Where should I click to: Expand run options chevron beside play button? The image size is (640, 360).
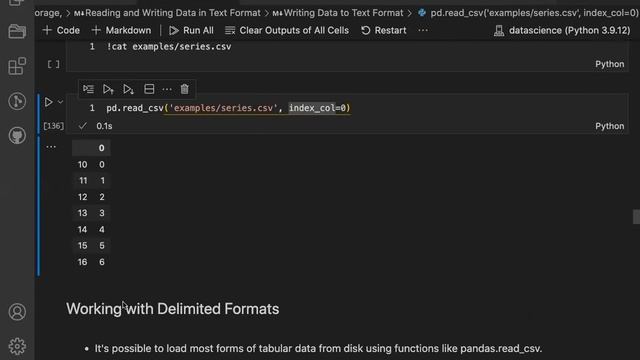(x=60, y=102)
